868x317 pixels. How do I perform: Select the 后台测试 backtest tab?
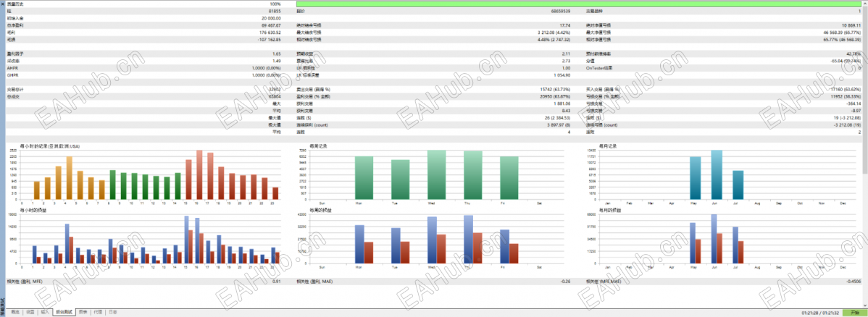point(63,313)
